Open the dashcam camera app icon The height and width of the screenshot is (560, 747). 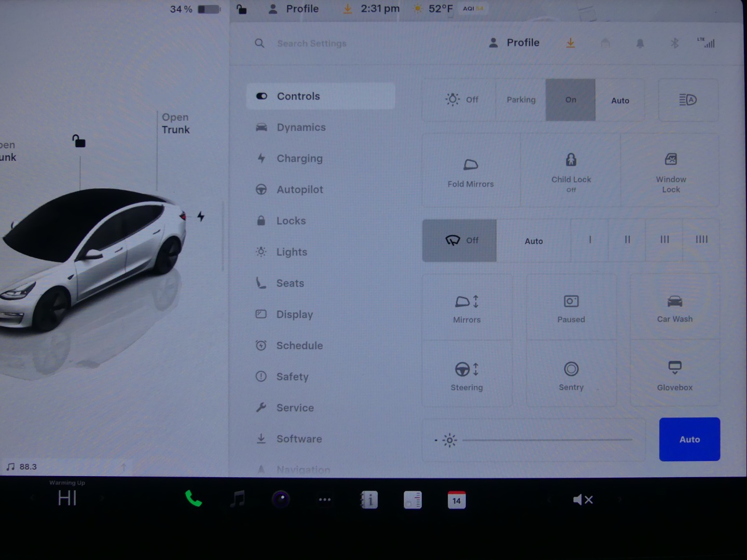281,499
